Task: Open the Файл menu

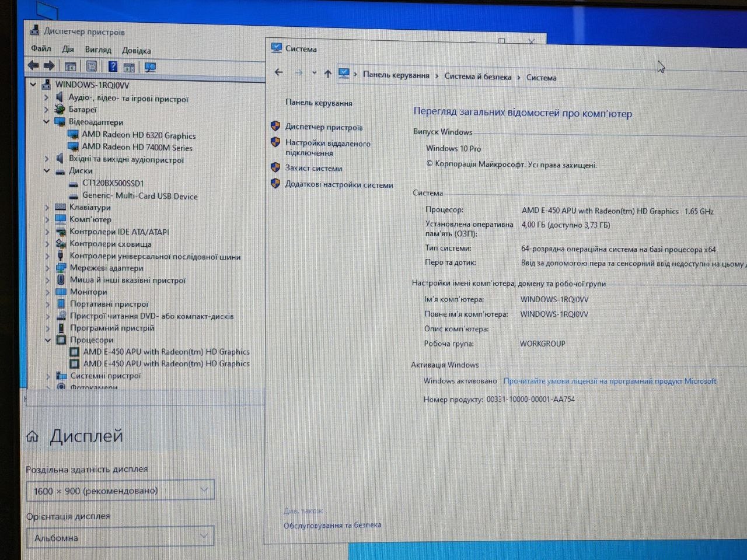Action: (x=41, y=48)
